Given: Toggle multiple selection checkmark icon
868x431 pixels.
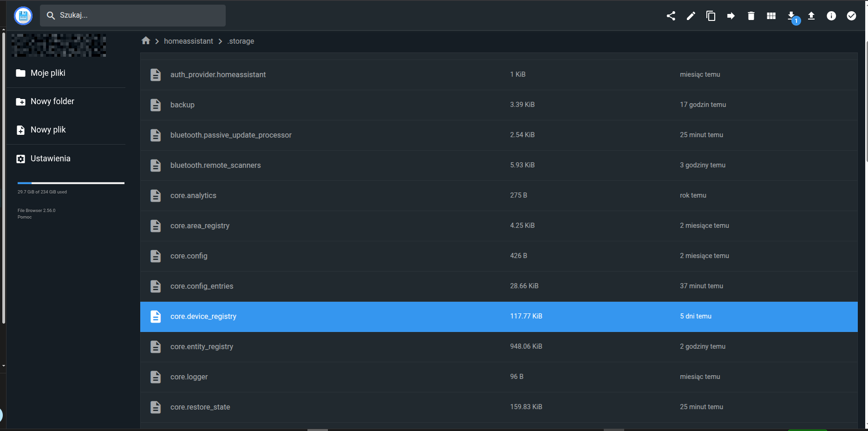Looking at the screenshot, I should 851,16.
